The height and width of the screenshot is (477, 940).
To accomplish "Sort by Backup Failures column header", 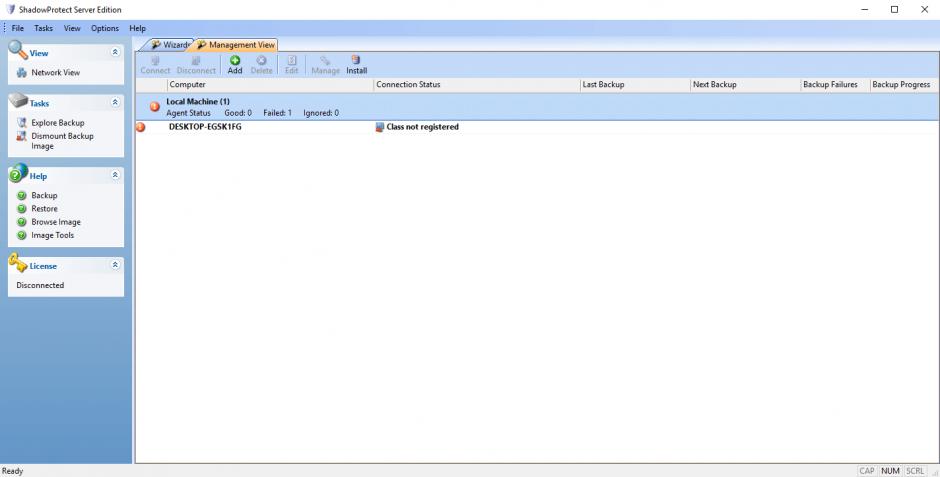I will click(835, 84).
